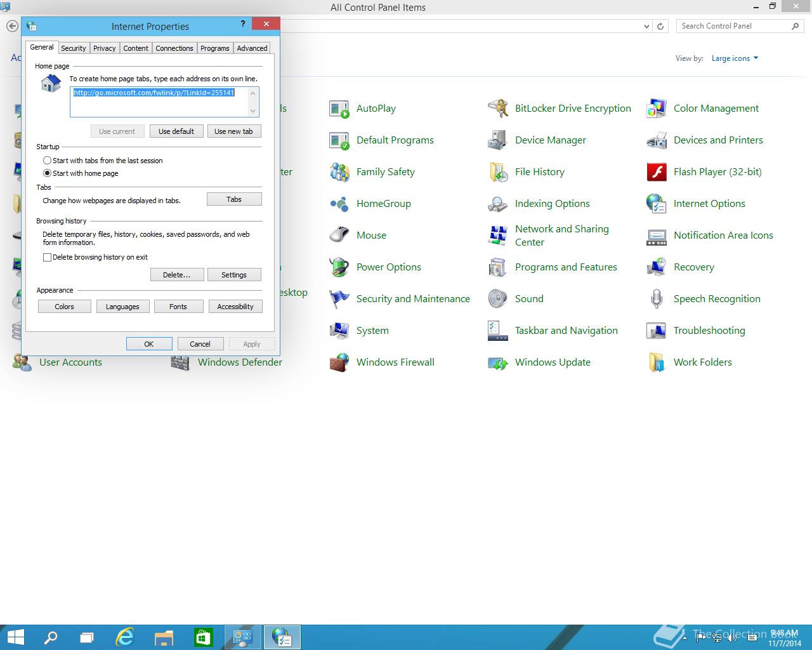Open the Tabs settings button
This screenshot has height=650, width=812.
pyautogui.click(x=234, y=199)
